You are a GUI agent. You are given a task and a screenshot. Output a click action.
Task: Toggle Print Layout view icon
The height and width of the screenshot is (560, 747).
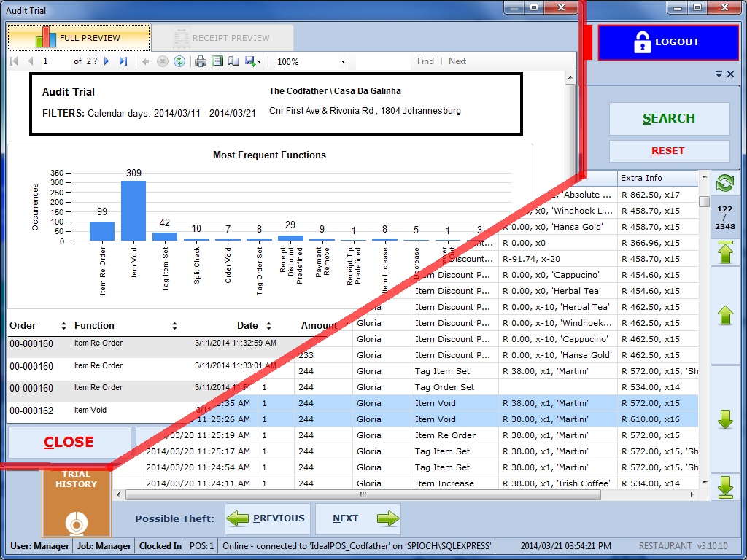point(217,61)
